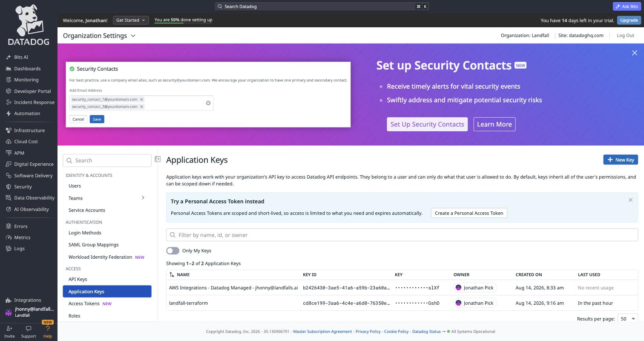644x341 pixels.
Task: Open jhonny@landfall account menu
Action: tap(29, 312)
